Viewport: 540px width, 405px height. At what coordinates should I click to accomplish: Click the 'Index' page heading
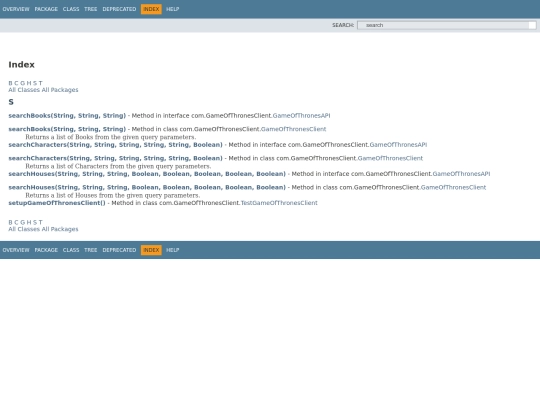(x=21, y=65)
